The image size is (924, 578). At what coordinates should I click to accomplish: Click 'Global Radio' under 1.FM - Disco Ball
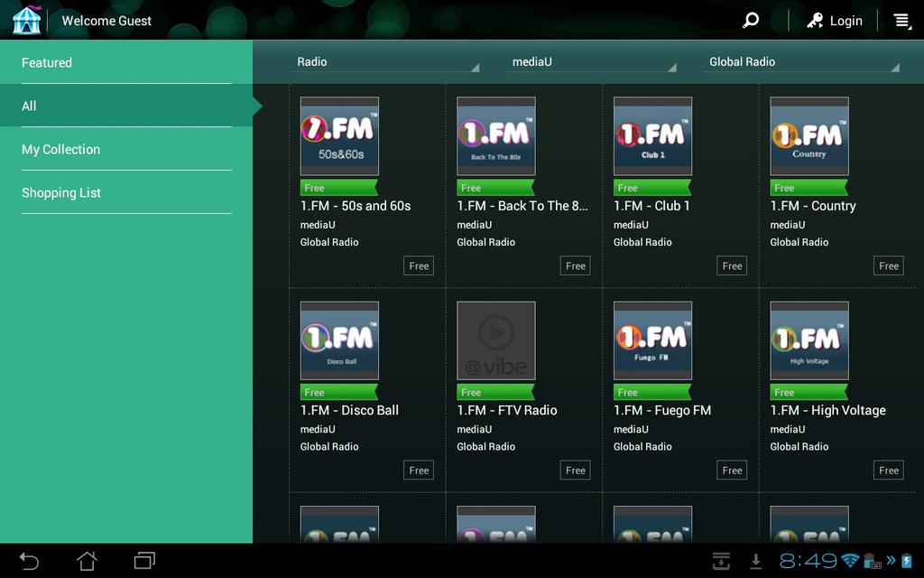tap(329, 446)
